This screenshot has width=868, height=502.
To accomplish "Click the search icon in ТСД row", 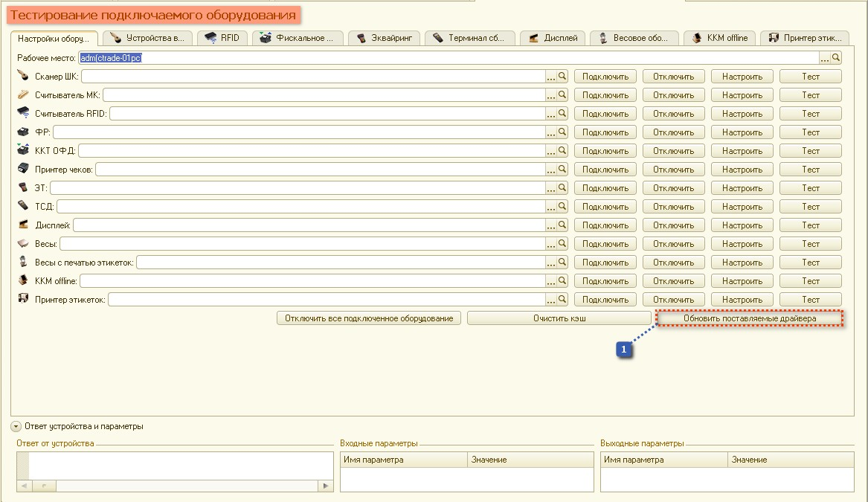I will point(562,207).
